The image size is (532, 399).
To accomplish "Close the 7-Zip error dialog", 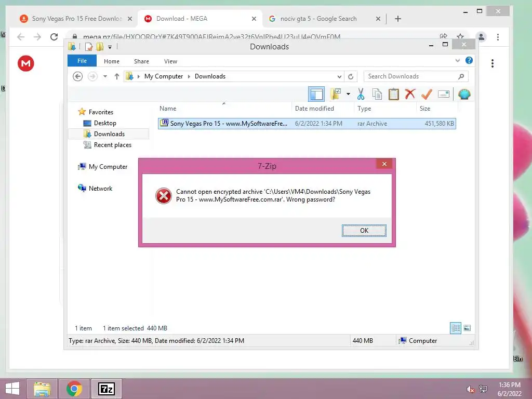I will (384, 164).
